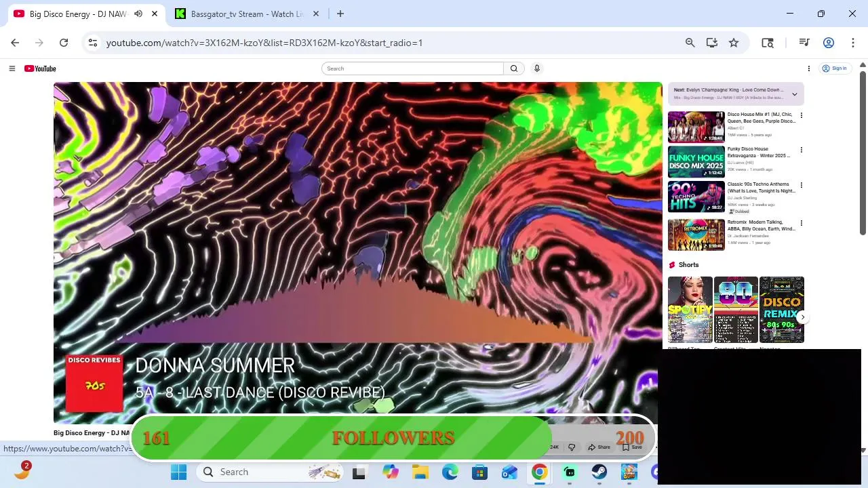868x488 pixels.
Task: Install app via address bar icon
Action: pos(711,43)
